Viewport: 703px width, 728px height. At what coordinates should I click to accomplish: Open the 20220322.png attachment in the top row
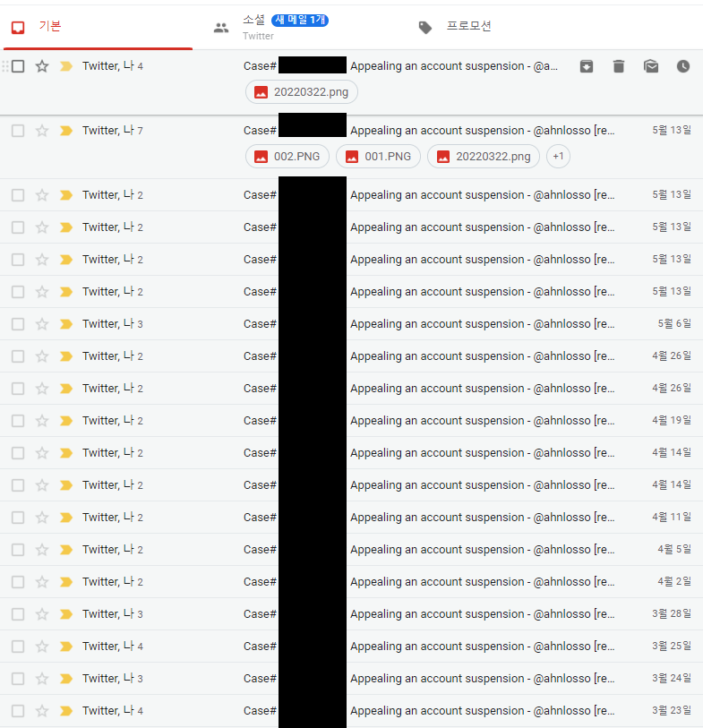[302, 92]
